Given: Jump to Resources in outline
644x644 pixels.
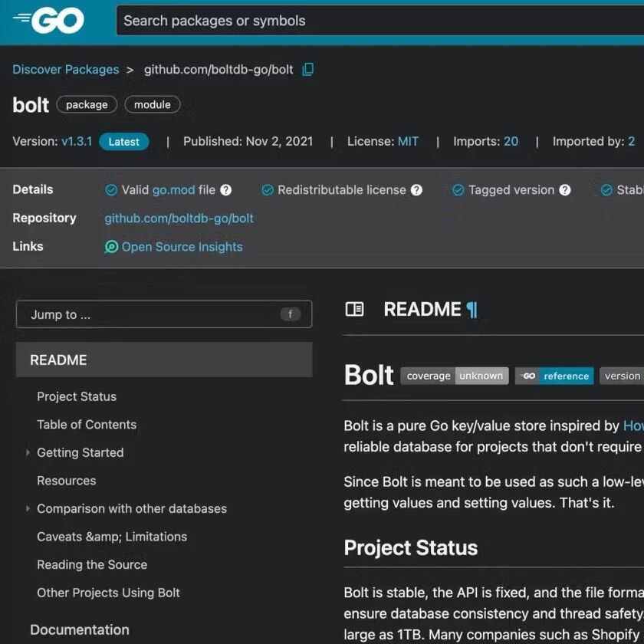Looking at the screenshot, I should (x=66, y=481).
